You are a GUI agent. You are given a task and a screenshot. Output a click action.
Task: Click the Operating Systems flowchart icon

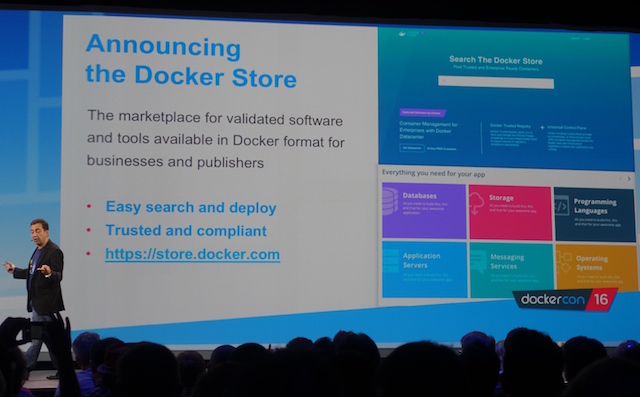[564, 262]
